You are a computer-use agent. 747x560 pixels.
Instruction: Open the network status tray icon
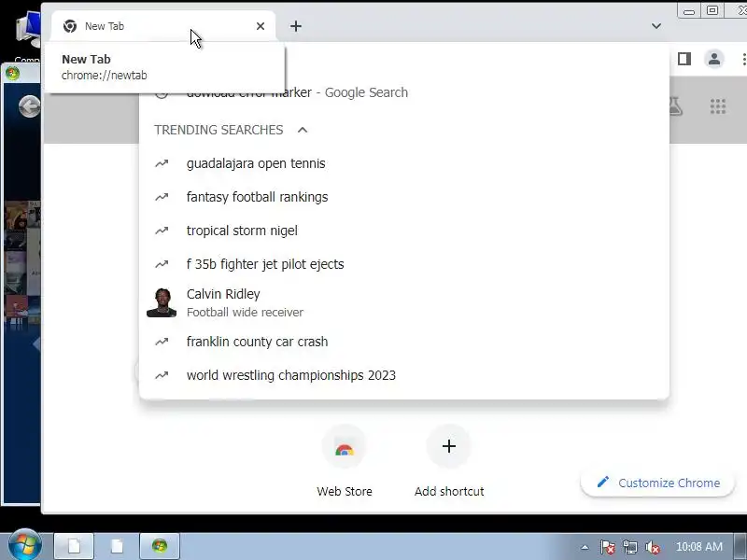pyautogui.click(x=629, y=547)
